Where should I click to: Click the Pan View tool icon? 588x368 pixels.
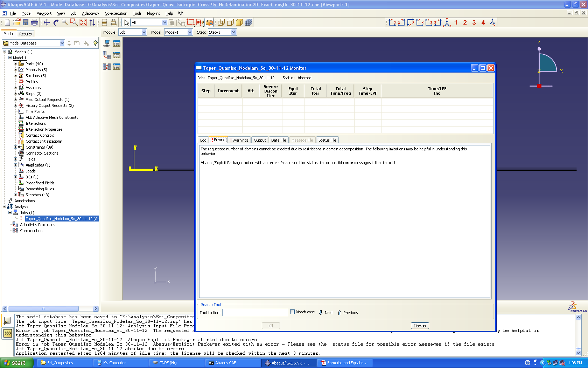click(47, 22)
